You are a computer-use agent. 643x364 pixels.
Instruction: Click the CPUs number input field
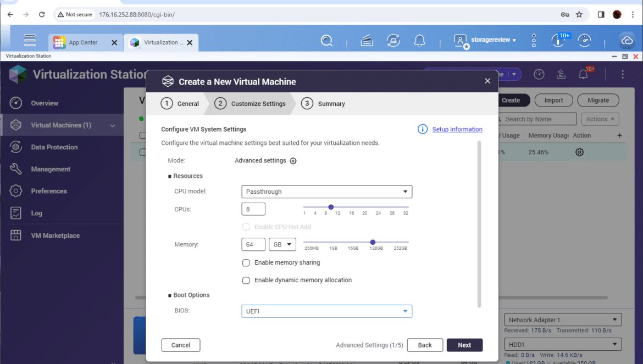[253, 209]
